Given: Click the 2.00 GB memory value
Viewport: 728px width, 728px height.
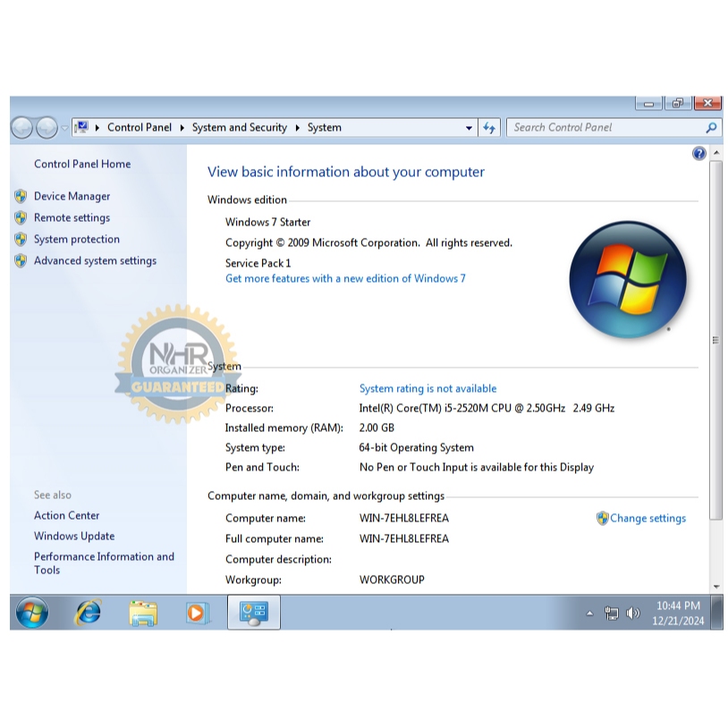Looking at the screenshot, I should [x=377, y=427].
